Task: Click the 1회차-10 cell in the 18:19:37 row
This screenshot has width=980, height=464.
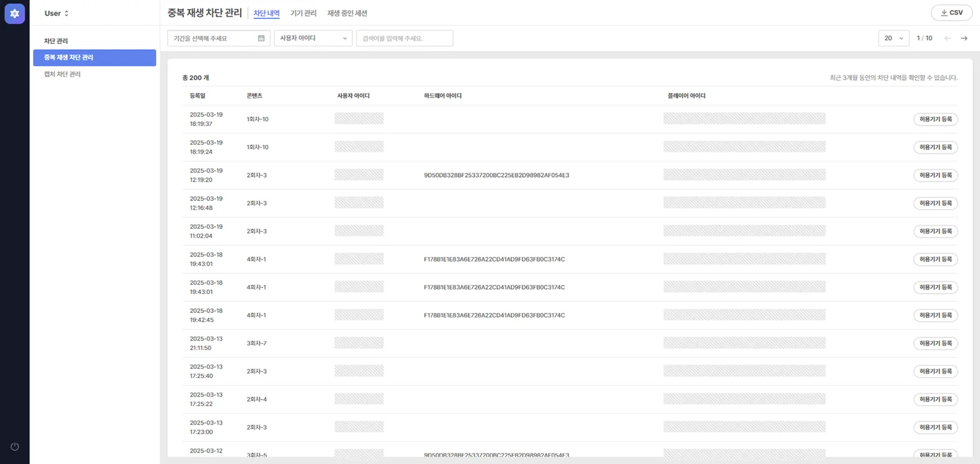Action: point(258,119)
